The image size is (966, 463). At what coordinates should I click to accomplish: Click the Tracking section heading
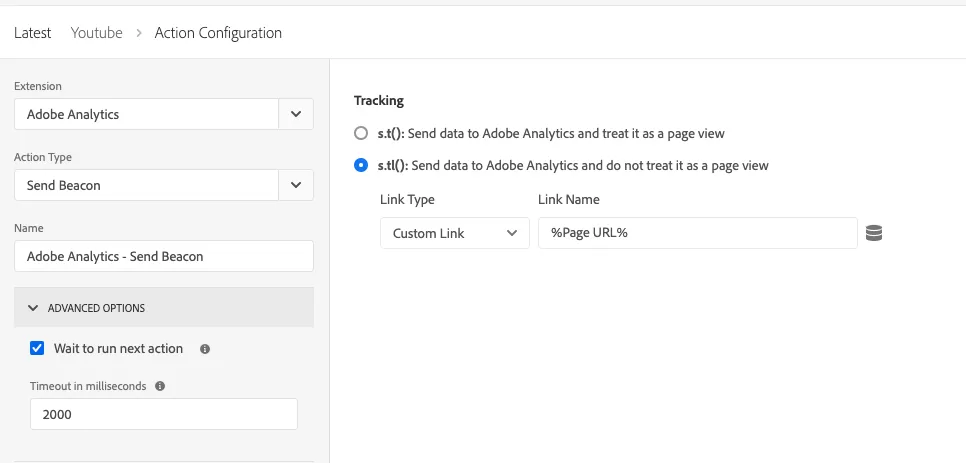(x=379, y=100)
